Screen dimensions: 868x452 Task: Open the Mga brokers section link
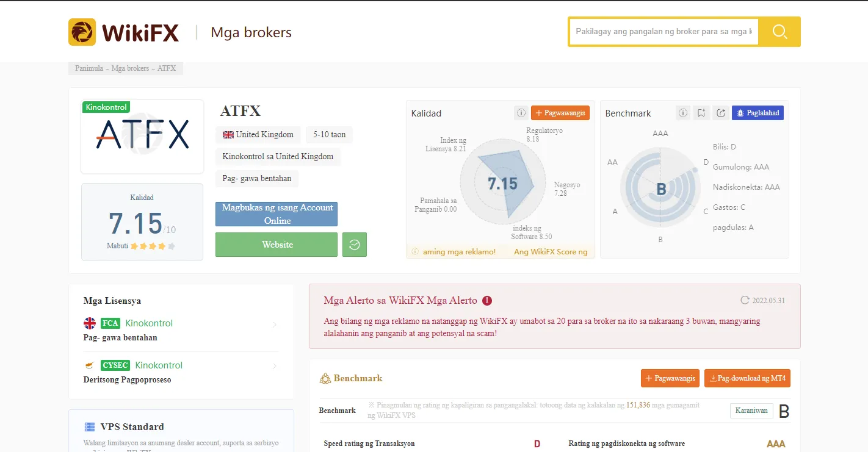[x=251, y=32]
